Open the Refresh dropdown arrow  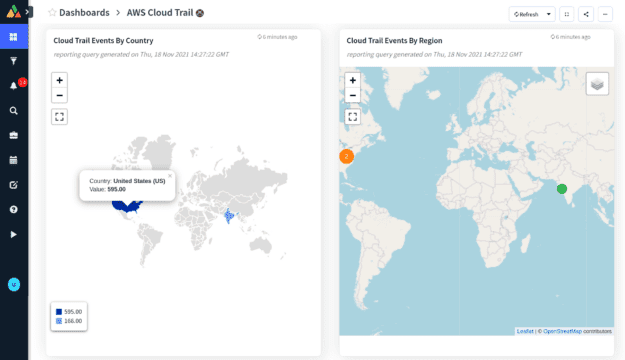click(548, 14)
